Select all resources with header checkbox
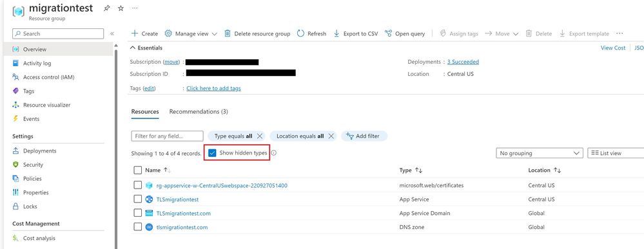Viewport: 644px width, 249px height. coord(137,171)
